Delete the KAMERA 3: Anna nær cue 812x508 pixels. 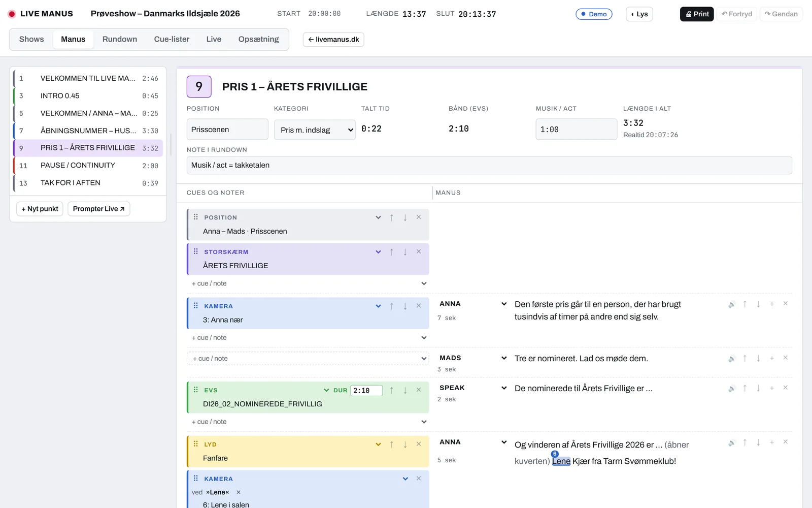419,306
